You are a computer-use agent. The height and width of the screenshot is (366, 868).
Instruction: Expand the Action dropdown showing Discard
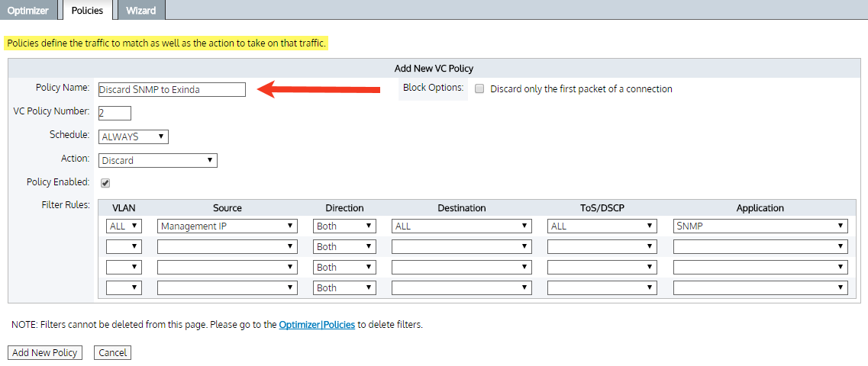pyautogui.click(x=157, y=160)
